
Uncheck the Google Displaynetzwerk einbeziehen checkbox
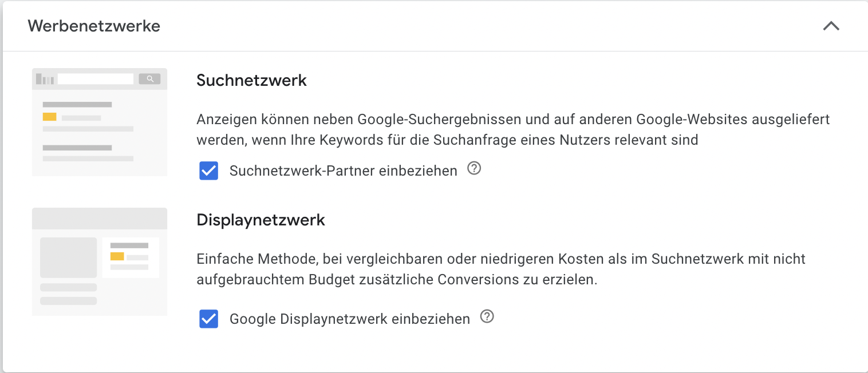209,319
